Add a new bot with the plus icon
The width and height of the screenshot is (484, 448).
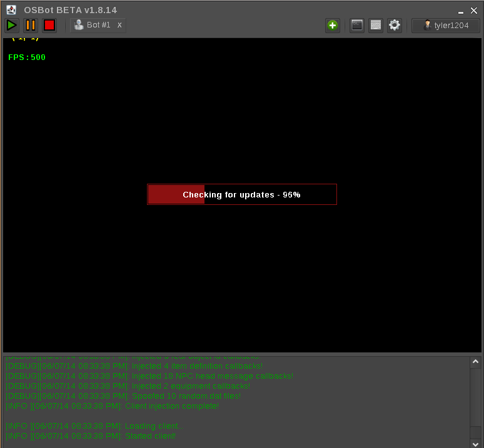tap(333, 25)
